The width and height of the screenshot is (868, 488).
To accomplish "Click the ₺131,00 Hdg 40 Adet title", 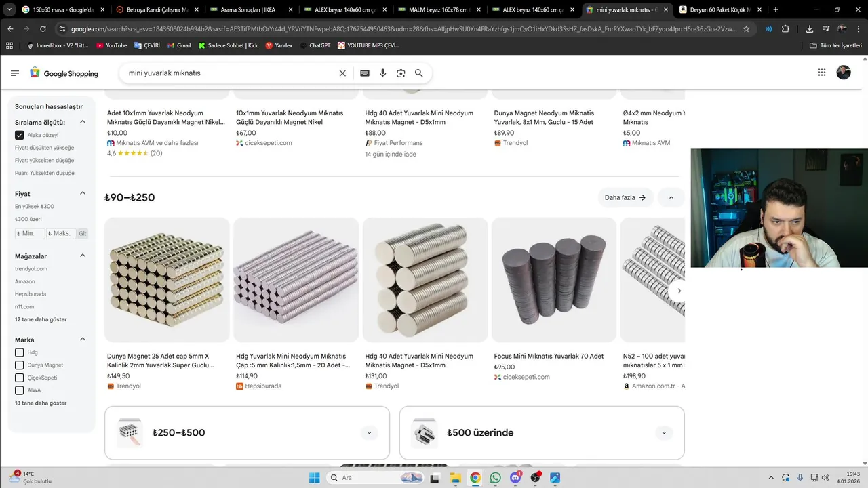I will 419,361.
